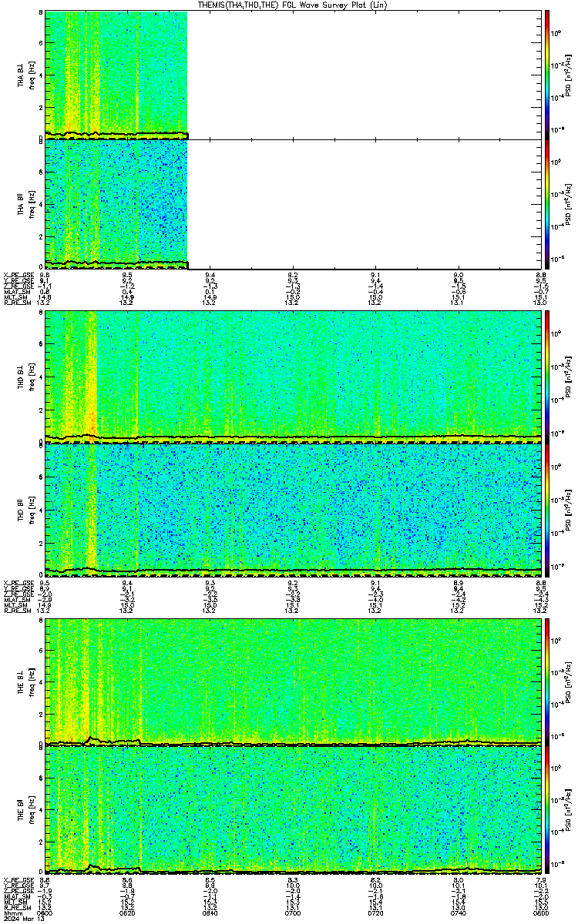The image size is (578, 924).
Task: Click the THD B-perpendicular spectrogram panel
Action: 293,376
